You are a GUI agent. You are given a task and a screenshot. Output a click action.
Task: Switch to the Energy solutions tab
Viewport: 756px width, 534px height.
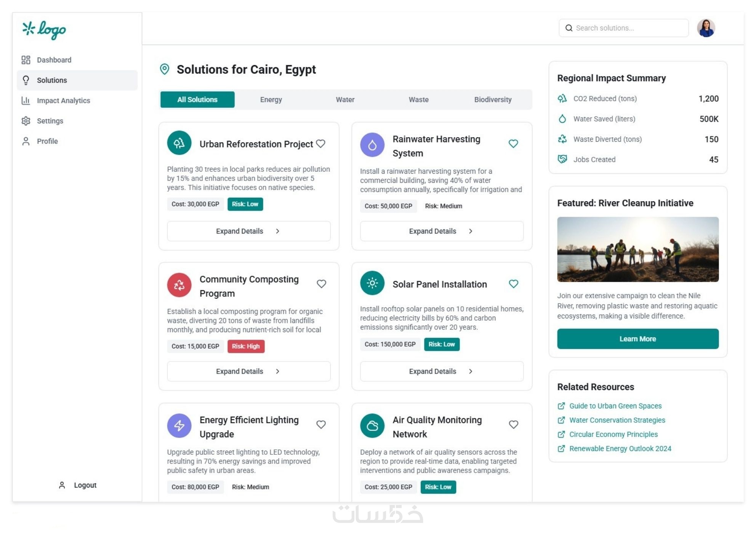(271, 100)
